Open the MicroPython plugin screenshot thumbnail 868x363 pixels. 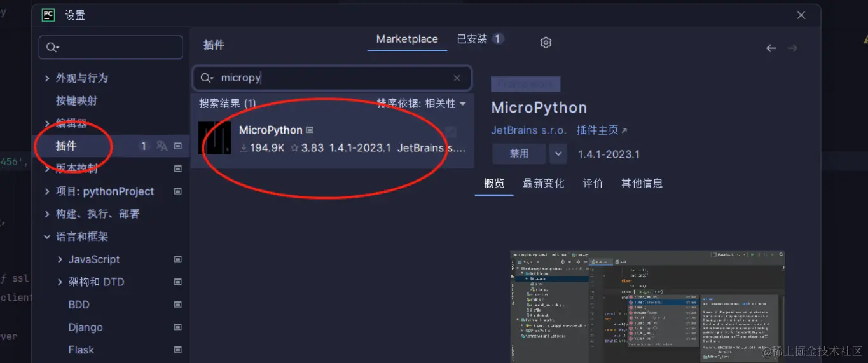click(x=647, y=306)
